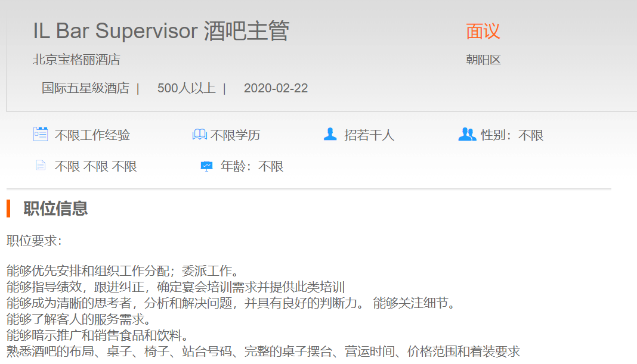Click the 职位要求 subheading text
The width and height of the screenshot is (637, 364).
point(34,241)
